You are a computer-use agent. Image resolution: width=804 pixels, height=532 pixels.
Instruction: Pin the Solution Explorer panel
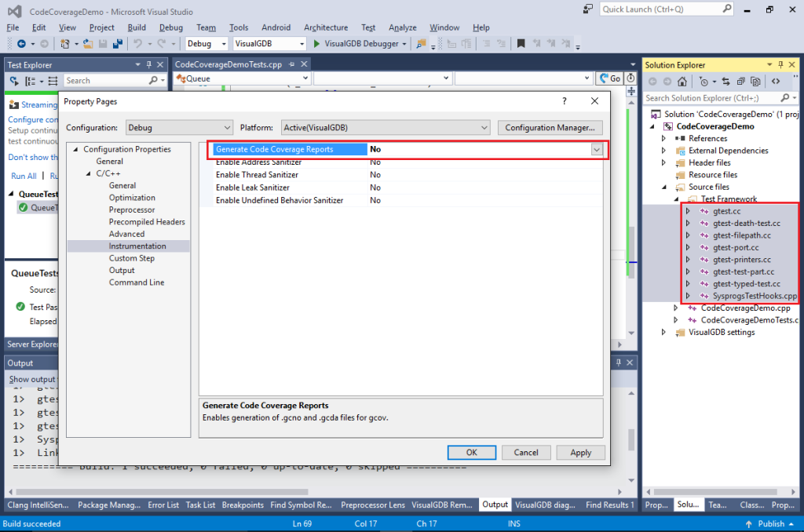[x=780, y=64]
